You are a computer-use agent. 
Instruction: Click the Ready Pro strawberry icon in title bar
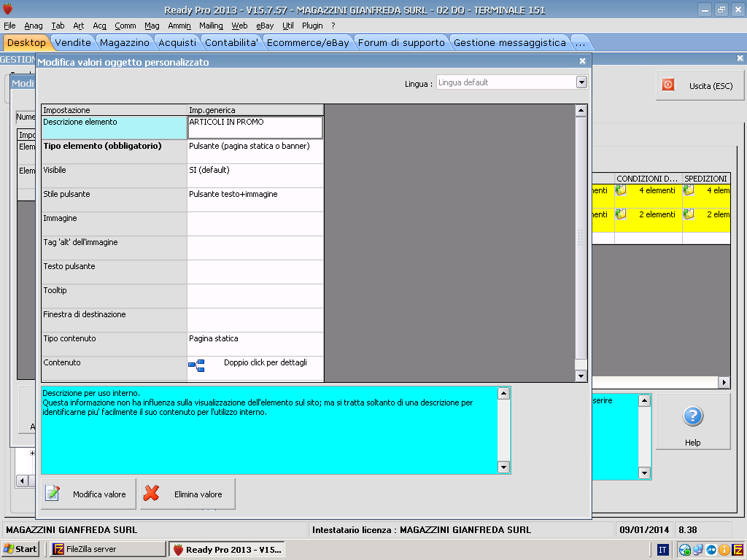7,9
